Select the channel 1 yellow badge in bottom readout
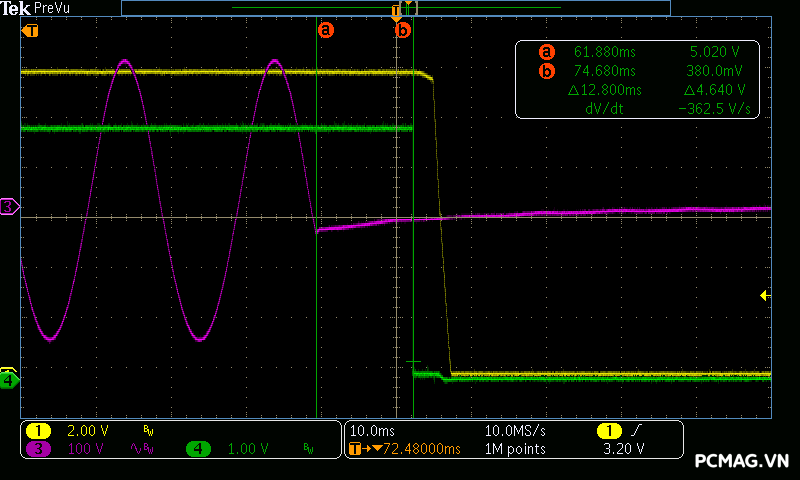 tap(38, 431)
